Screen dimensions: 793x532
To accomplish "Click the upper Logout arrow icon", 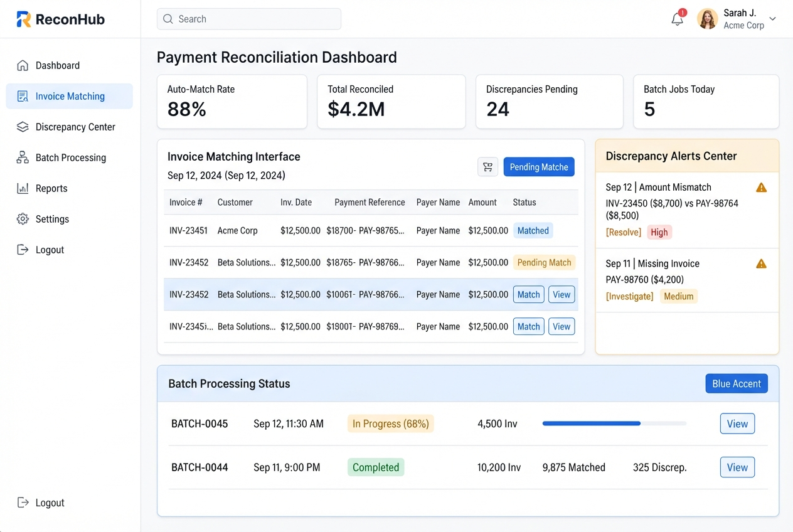I will [x=23, y=250].
